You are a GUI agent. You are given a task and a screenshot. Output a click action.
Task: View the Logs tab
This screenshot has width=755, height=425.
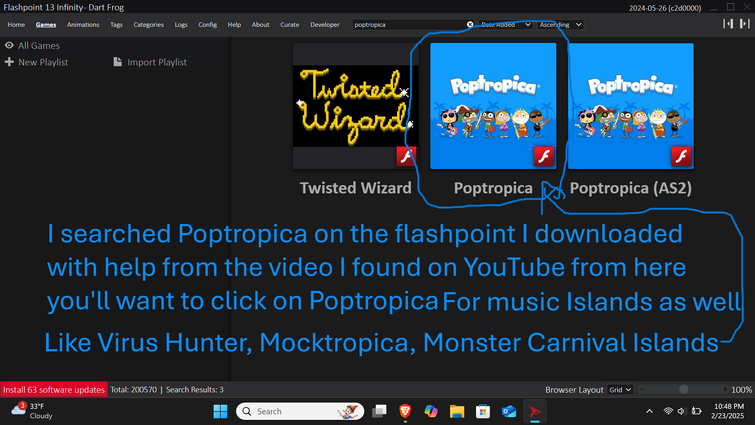181,25
